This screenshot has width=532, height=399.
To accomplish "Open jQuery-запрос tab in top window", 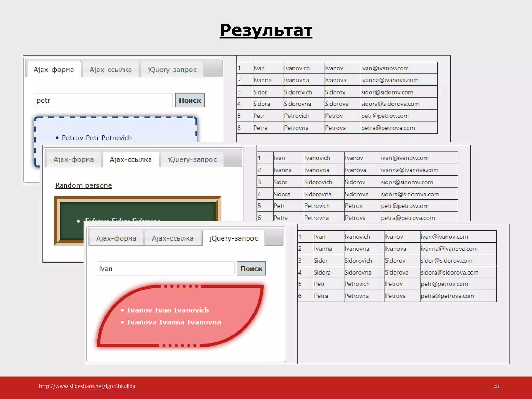I will [x=172, y=69].
